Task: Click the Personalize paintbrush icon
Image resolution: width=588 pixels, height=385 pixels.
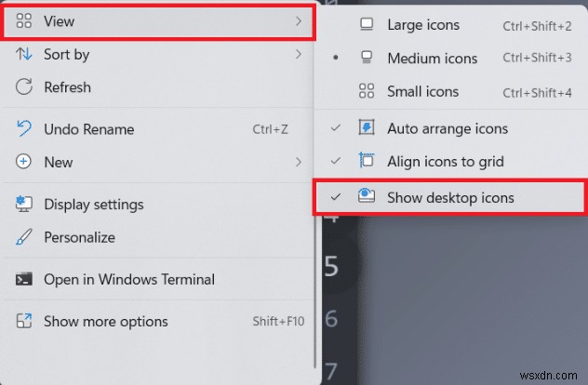Action: (25, 237)
